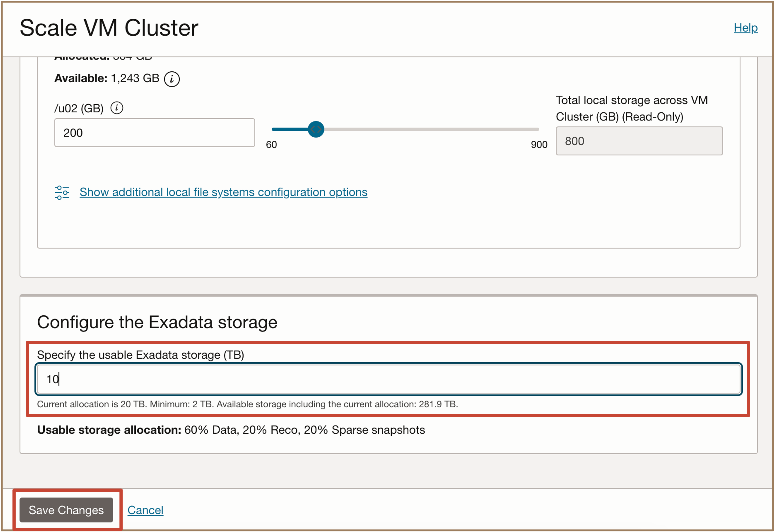Image resolution: width=775 pixels, height=532 pixels.
Task: Cancel the Scale VM Cluster dialog
Action: tap(145, 510)
